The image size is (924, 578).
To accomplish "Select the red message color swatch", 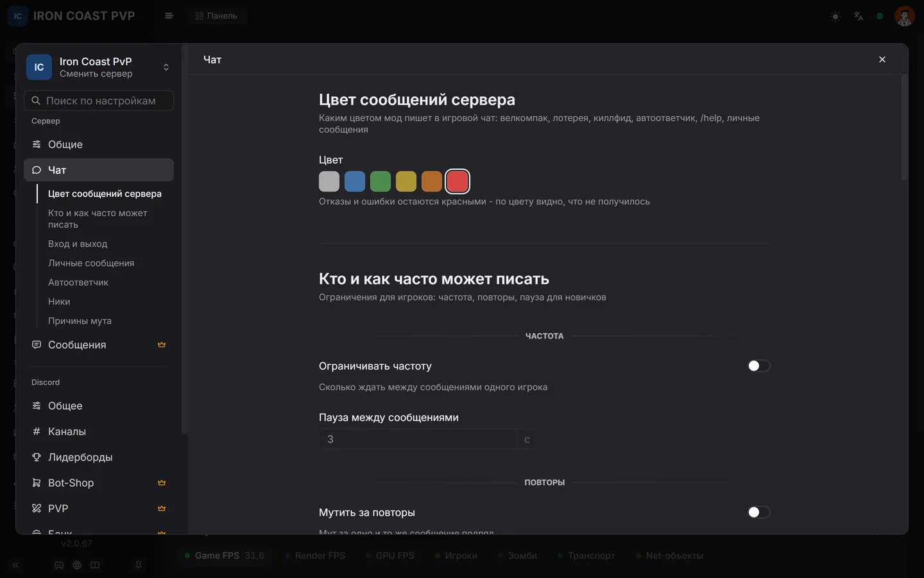I will coord(458,181).
